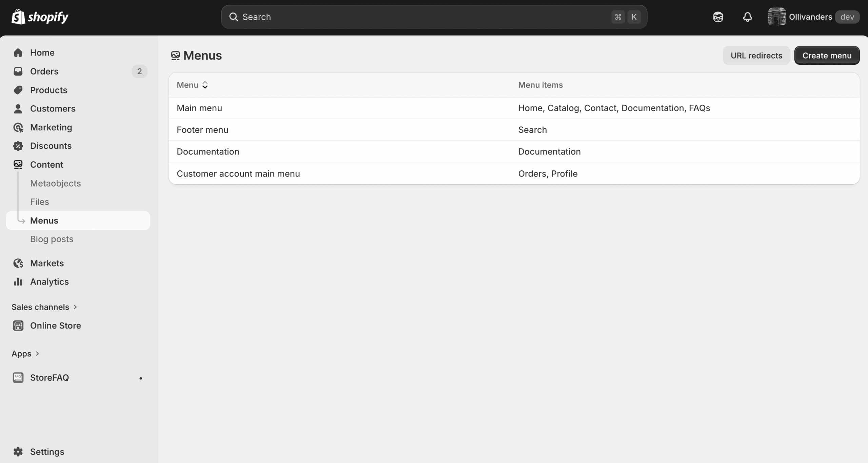Click the Create menu button
This screenshot has height=463, width=868.
click(827, 56)
